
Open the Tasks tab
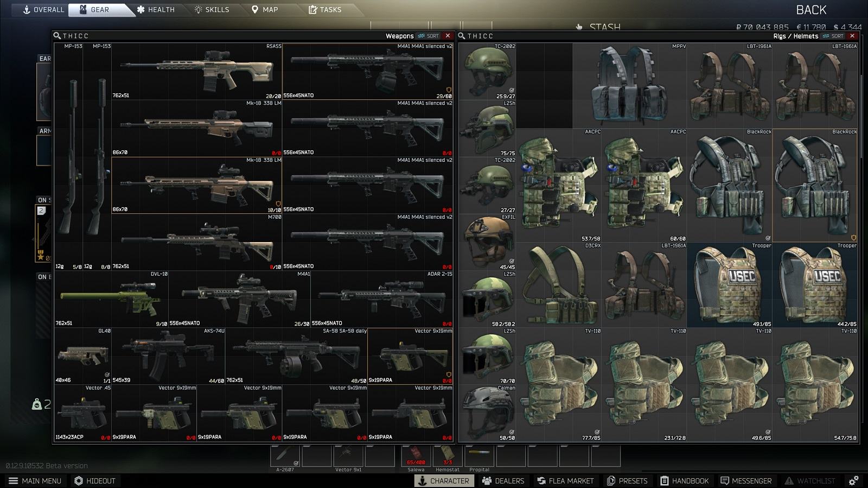tap(325, 10)
